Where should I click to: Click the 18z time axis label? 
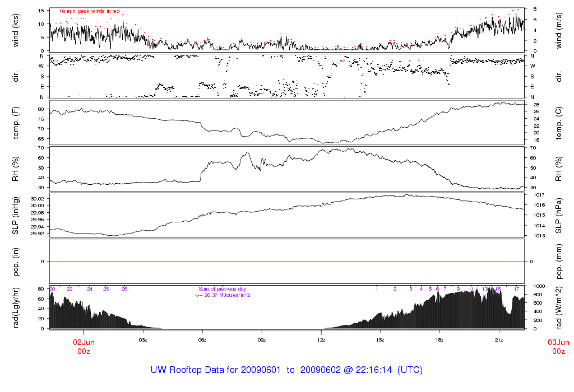coord(439,339)
